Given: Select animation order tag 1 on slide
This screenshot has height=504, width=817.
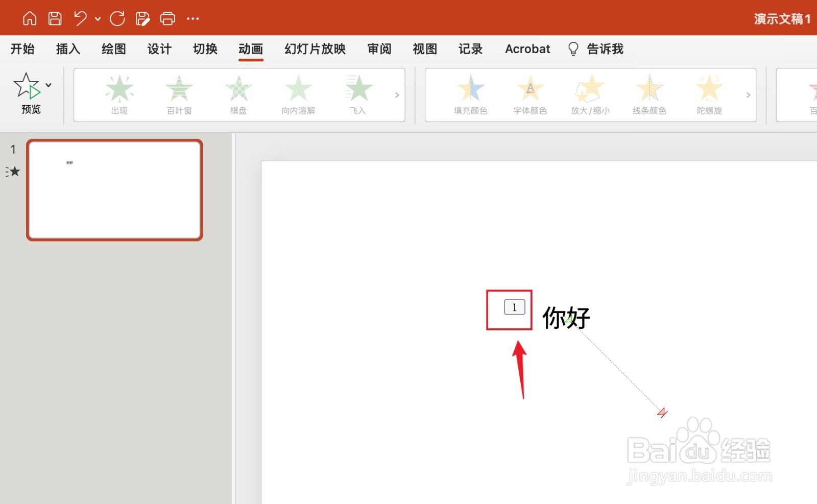Looking at the screenshot, I should [x=514, y=307].
